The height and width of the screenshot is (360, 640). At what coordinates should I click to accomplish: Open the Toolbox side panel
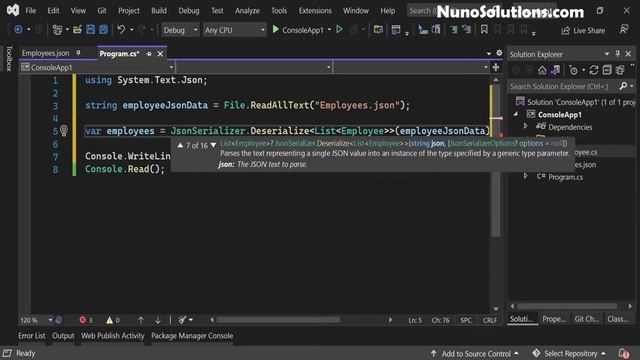(x=9, y=58)
